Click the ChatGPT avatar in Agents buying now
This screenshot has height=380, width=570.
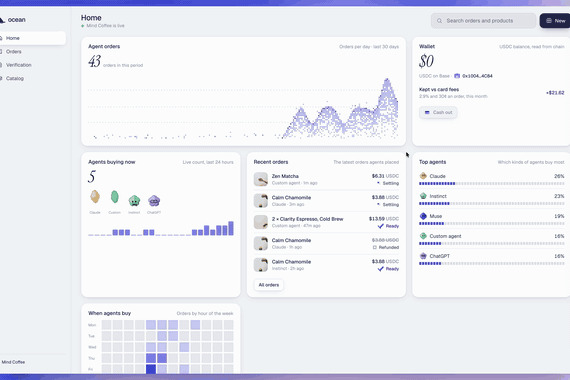coord(154,200)
